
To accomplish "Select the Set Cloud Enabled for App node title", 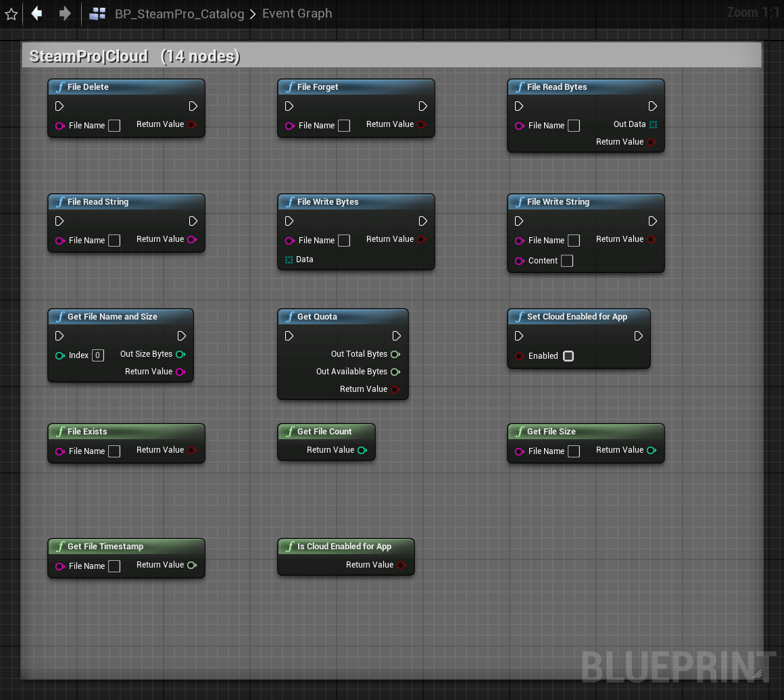I will (x=577, y=316).
